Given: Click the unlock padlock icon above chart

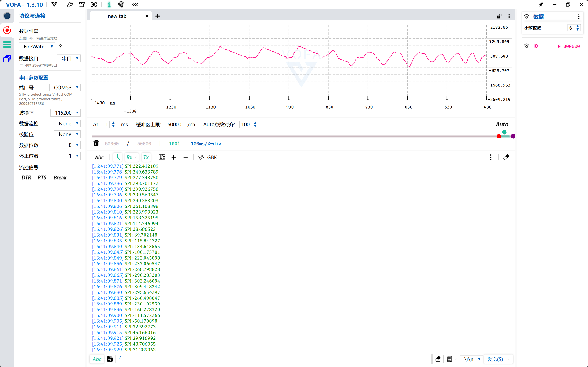Looking at the screenshot, I should tap(499, 16).
